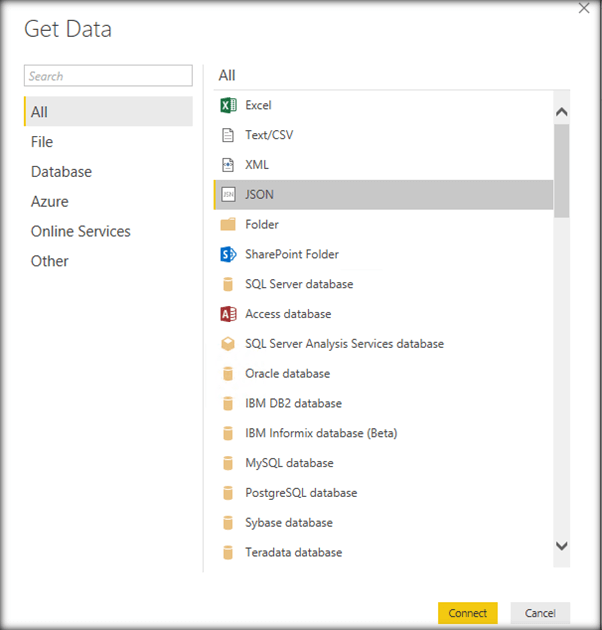Click the Connect button
The height and width of the screenshot is (630, 602).
(x=468, y=613)
